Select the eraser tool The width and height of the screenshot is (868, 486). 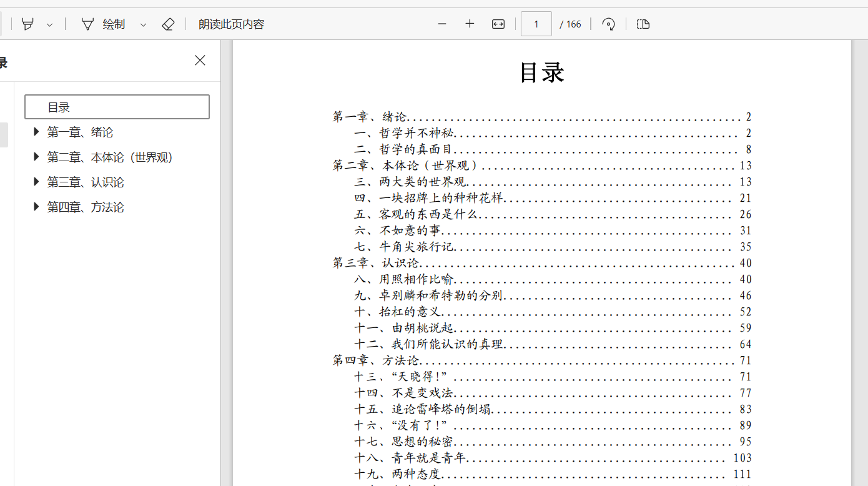(x=168, y=24)
